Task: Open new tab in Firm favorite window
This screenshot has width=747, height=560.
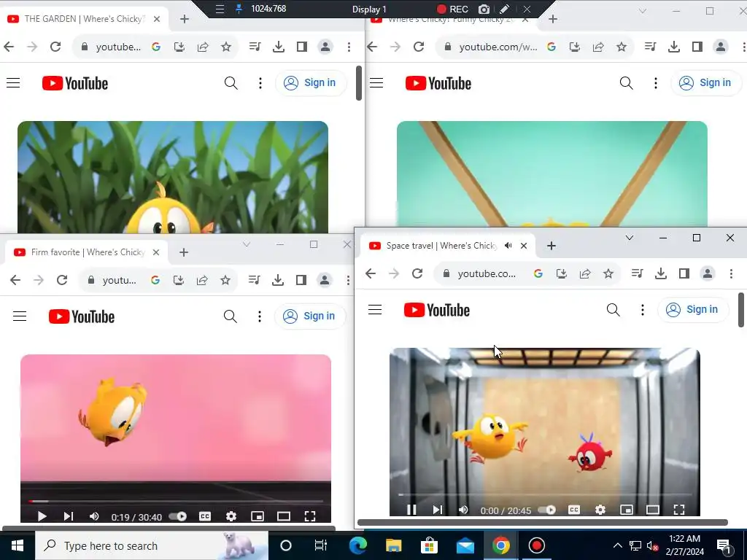Action: coord(184,252)
